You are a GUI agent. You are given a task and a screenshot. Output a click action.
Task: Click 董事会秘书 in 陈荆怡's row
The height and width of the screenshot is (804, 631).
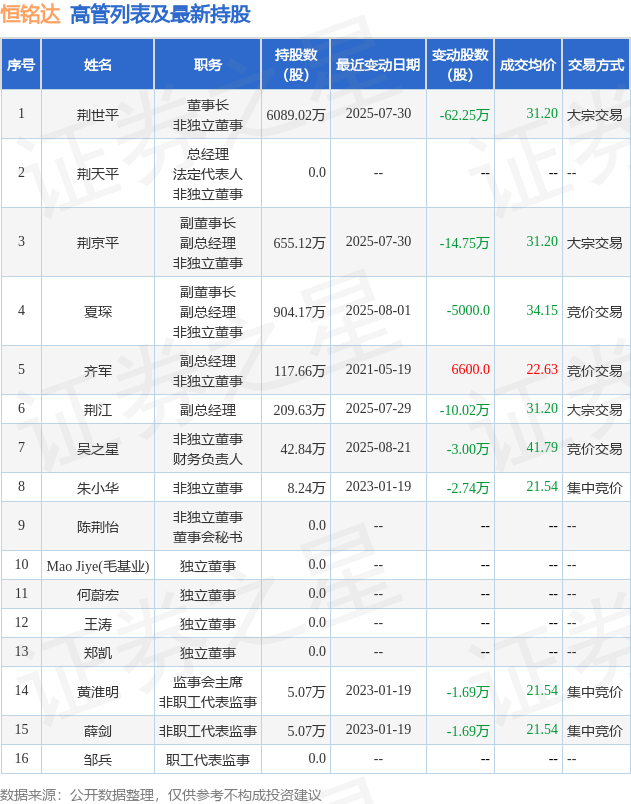[x=208, y=537]
